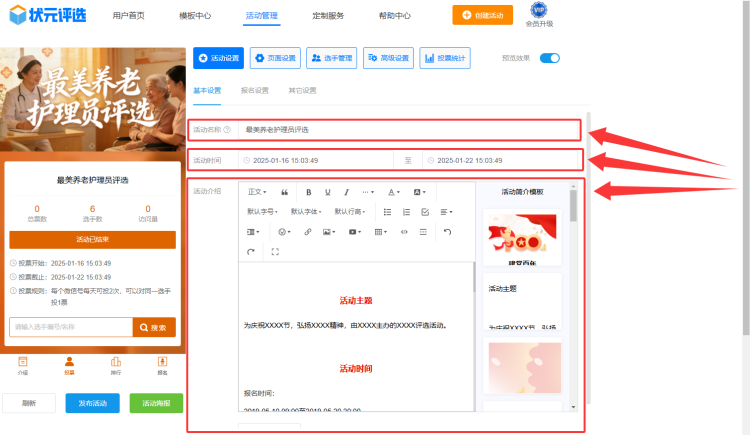Viewport: 750px width, 435px height.
Task: Click the 活动海报 button
Action: 156,403
